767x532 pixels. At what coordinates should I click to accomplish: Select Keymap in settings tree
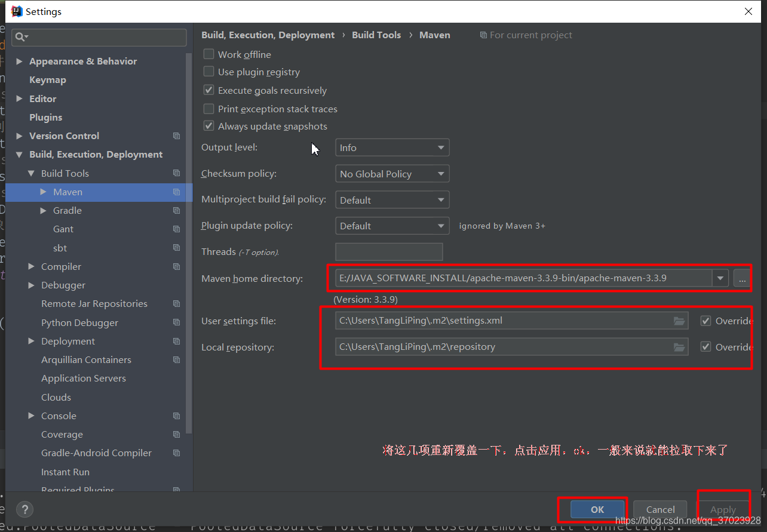(48, 80)
